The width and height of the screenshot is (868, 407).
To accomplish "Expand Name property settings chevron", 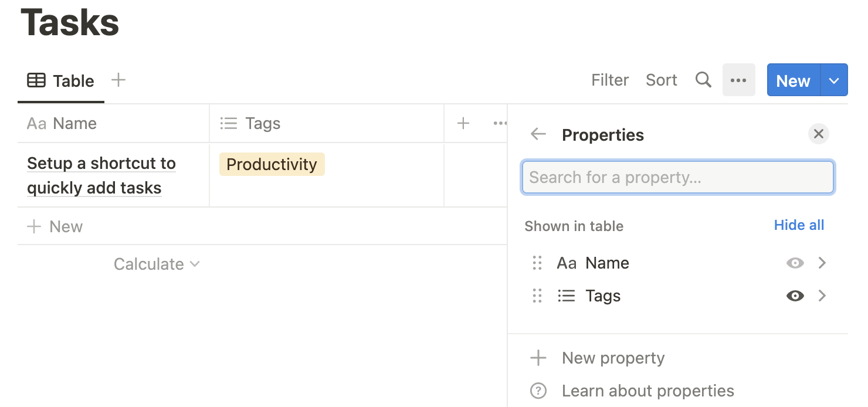I will click(x=822, y=263).
